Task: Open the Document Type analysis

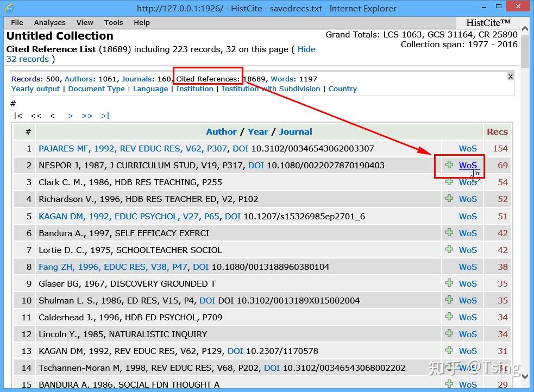Action: coord(96,89)
